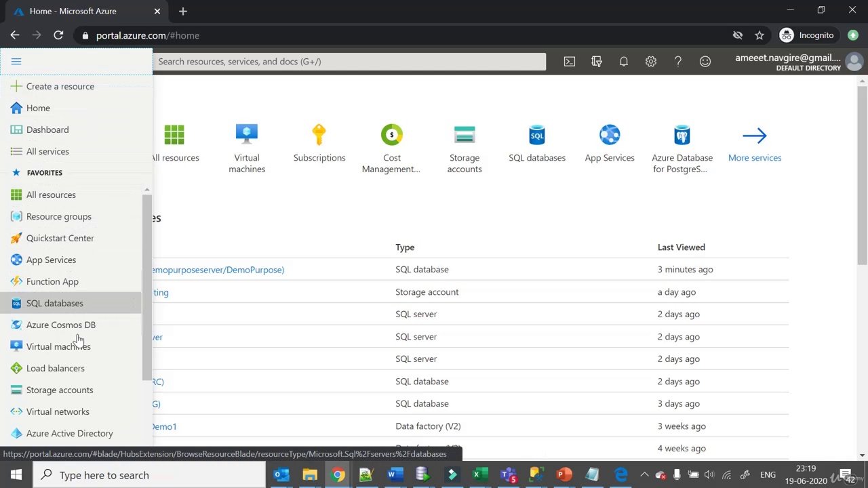
Task: Open the notifications bell
Action: pos(624,62)
